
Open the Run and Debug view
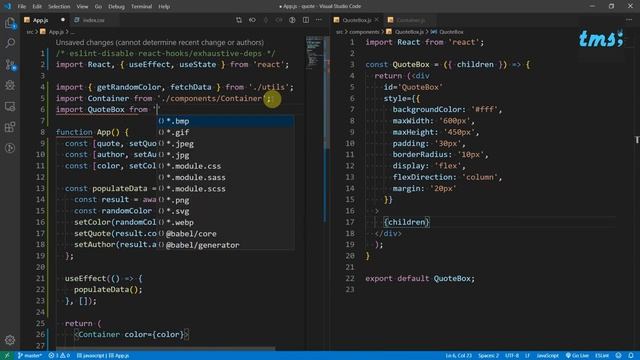(10, 85)
